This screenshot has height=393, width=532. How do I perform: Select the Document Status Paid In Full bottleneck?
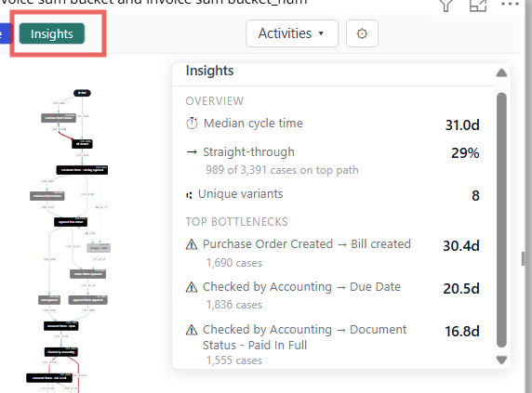click(x=333, y=344)
